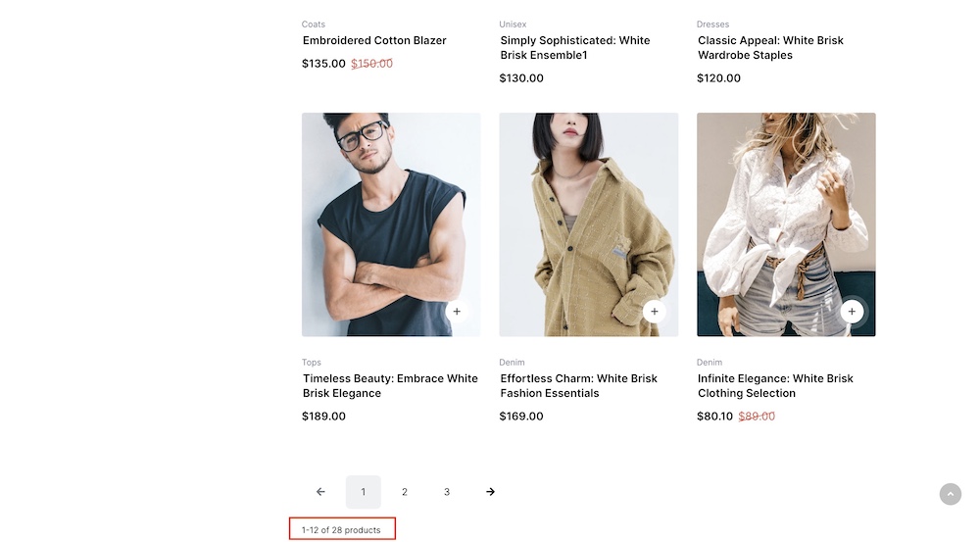The image size is (980, 542).
Task: Open the Coats category link
Action: (x=314, y=25)
